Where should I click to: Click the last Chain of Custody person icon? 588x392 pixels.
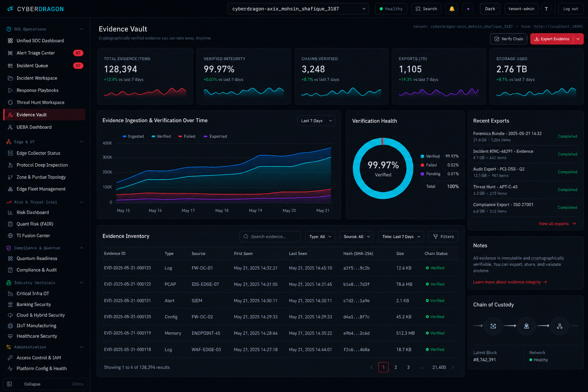click(560, 326)
